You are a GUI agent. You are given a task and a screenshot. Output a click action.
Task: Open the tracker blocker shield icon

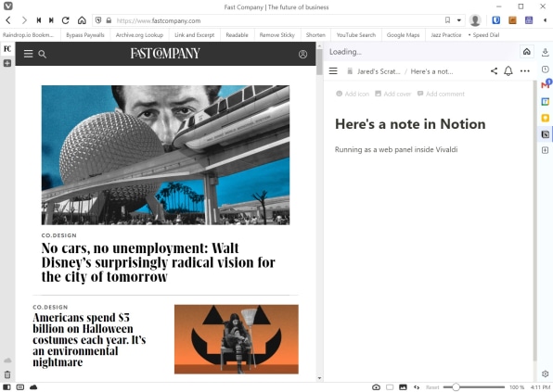[x=98, y=20]
